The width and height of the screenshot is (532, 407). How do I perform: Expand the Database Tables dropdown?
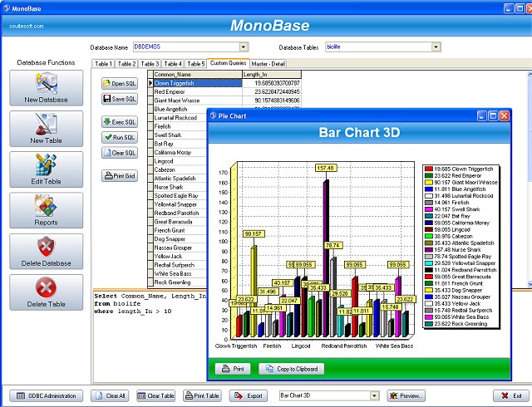(436, 47)
